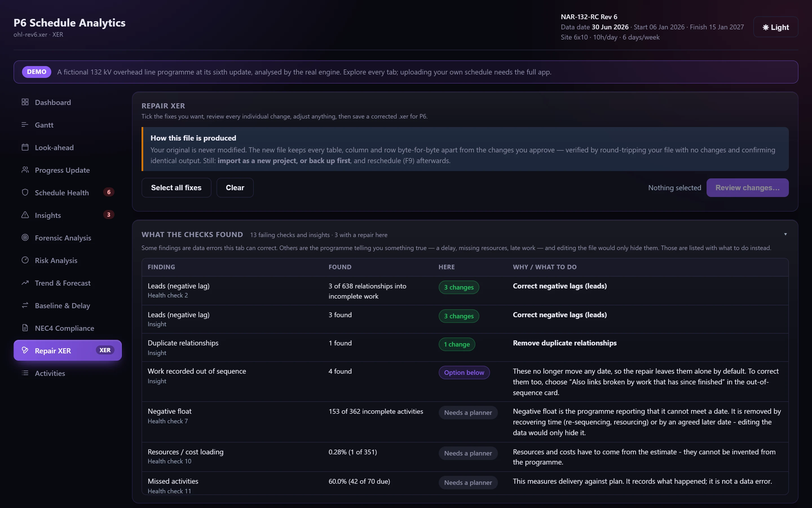Click the Progress Update people icon
The width and height of the screenshot is (812, 508).
[25, 170]
